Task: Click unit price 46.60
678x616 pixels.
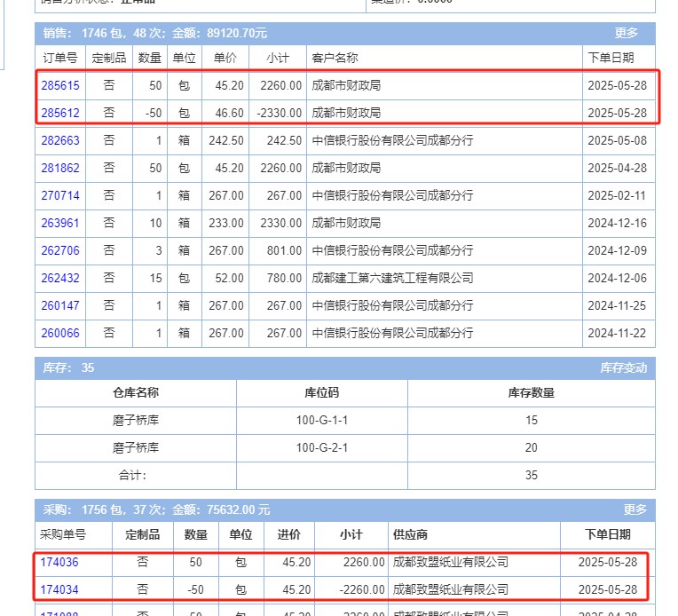Action: [230, 113]
